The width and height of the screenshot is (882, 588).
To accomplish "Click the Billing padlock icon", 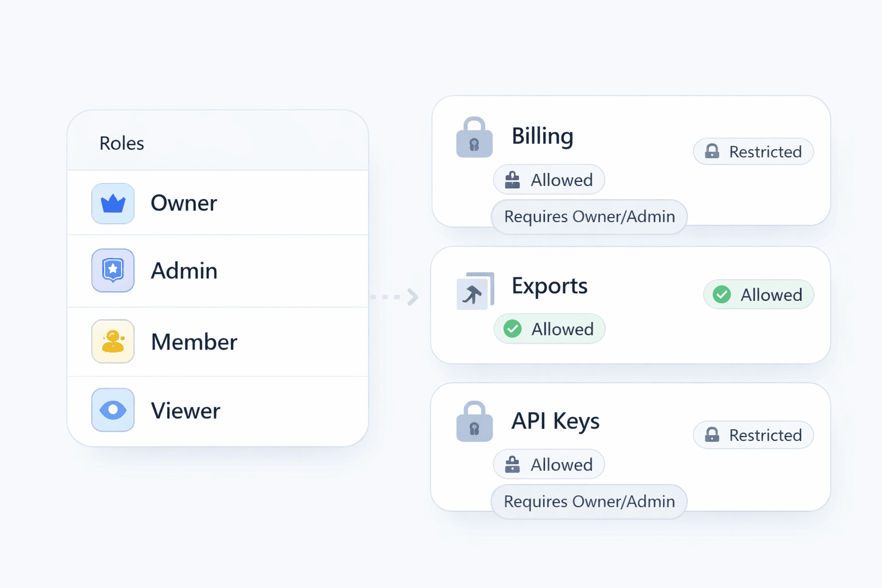I will pos(474,138).
